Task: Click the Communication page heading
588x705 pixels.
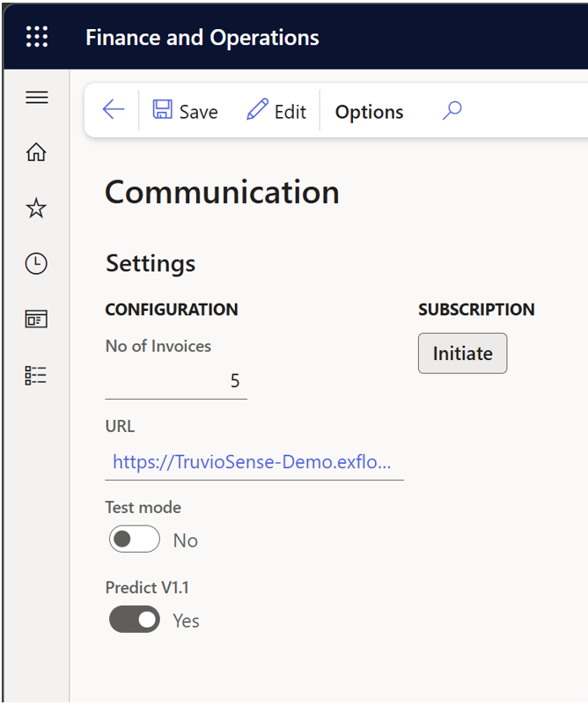Action: [222, 192]
